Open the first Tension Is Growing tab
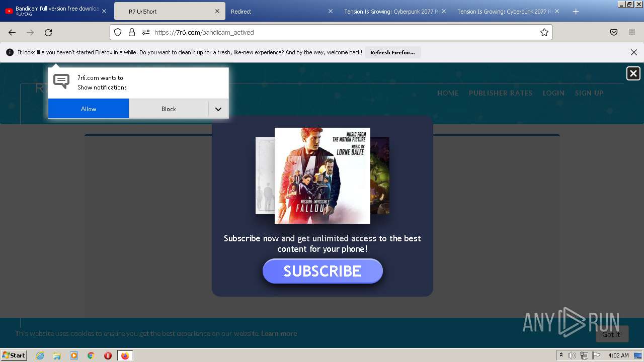The height and width of the screenshot is (362, 644). (x=395, y=11)
